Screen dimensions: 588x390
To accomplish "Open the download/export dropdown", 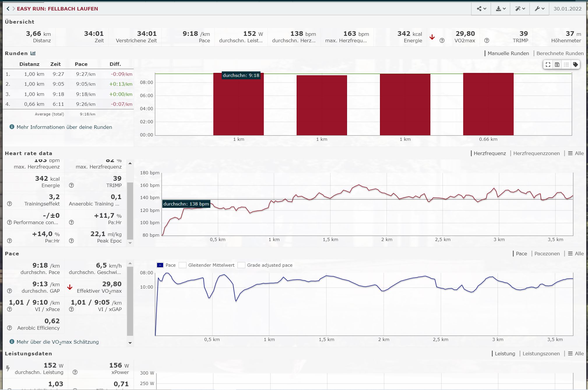I will [x=501, y=9].
